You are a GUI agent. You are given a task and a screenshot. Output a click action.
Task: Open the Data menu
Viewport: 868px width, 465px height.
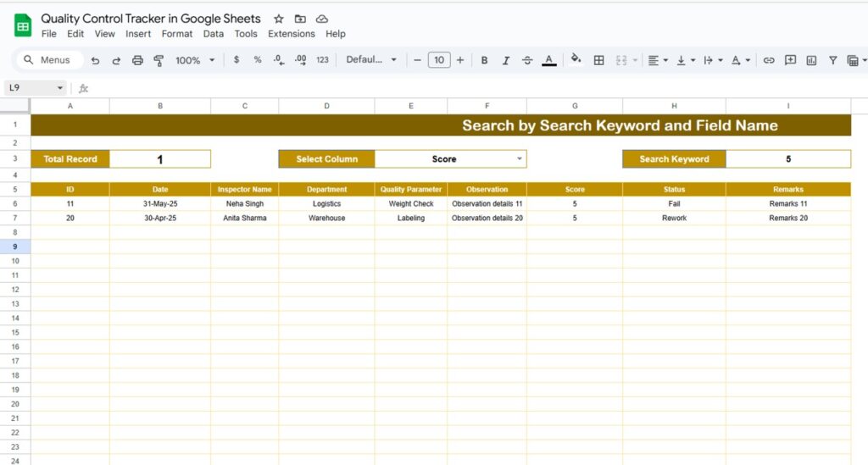point(213,34)
